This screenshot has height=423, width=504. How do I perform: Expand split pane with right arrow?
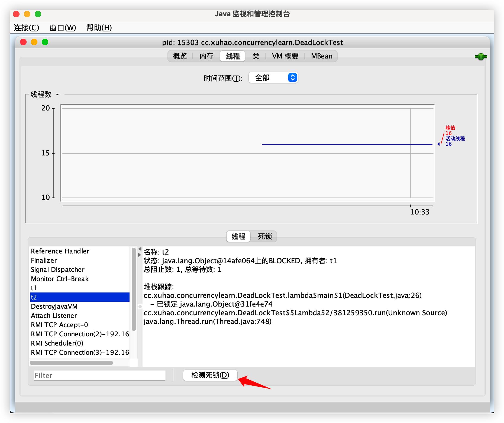(140, 255)
